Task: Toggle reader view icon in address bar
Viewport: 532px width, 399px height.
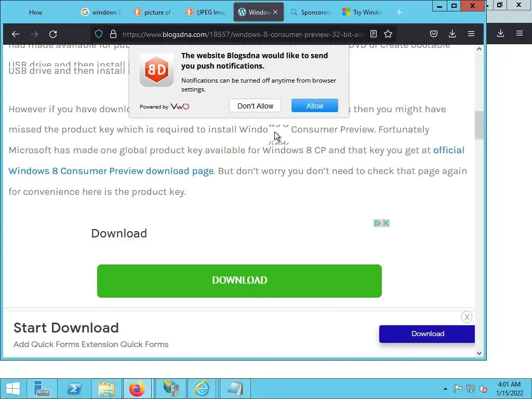Action: [374, 34]
